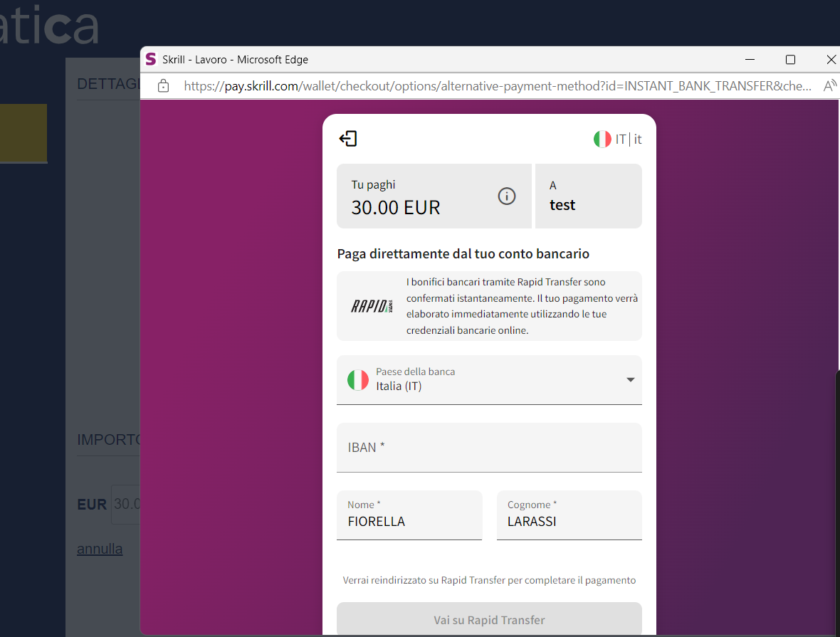
Task: Click the exit icon in the checkout card
Action: click(x=348, y=139)
